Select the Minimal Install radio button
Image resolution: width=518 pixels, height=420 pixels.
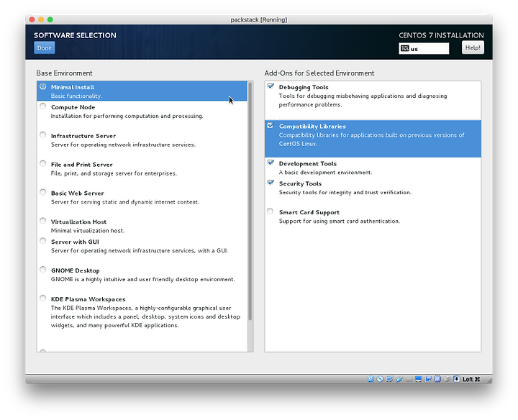click(x=42, y=86)
